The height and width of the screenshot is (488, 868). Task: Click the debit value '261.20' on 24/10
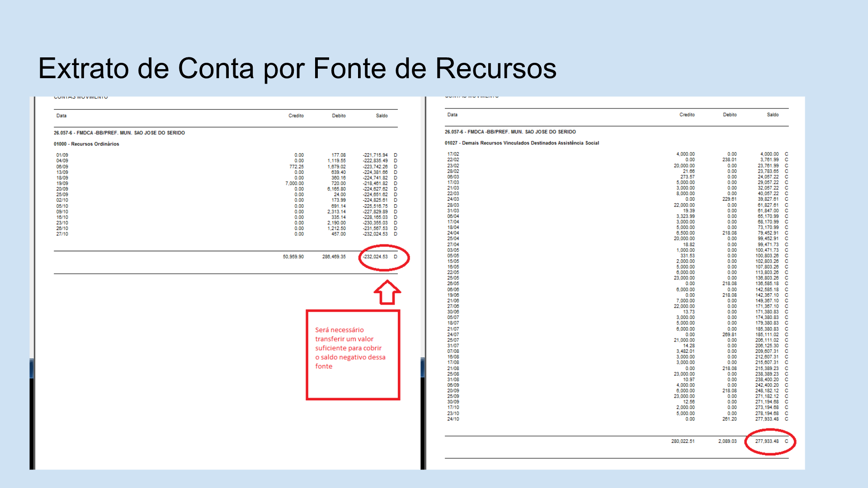point(729,419)
